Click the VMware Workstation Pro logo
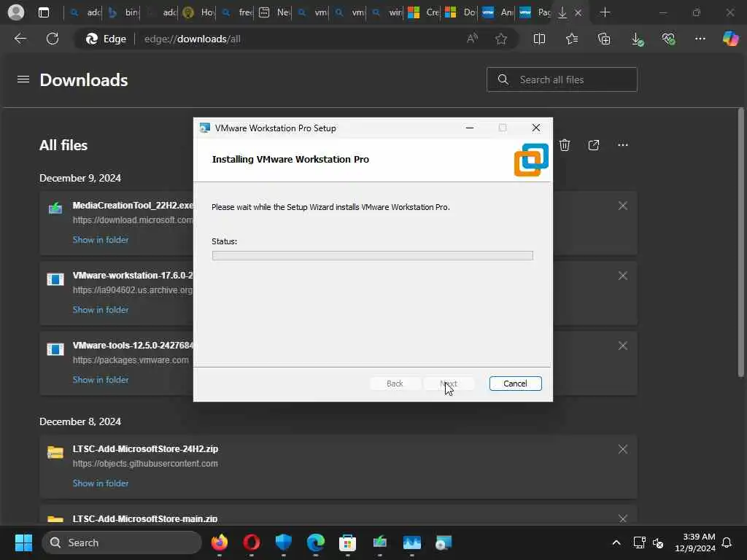The width and height of the screenshot is (747, 560). 531,160
